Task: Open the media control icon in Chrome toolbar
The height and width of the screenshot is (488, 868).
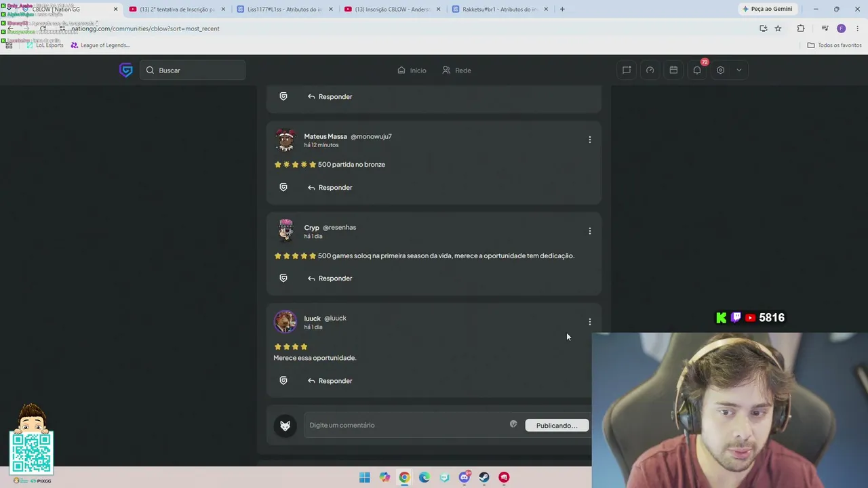Action: click(825, 28)
